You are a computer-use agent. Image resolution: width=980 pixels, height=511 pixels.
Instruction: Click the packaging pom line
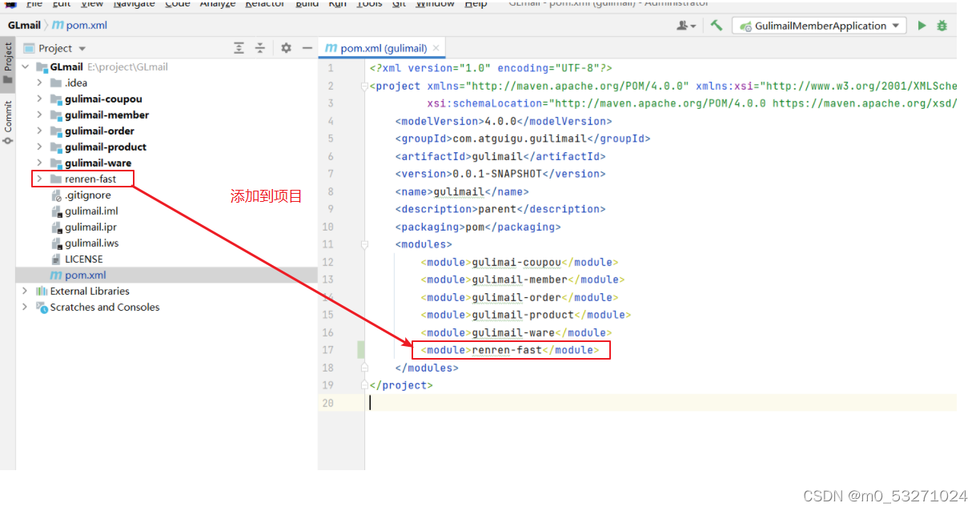(478, 227)
